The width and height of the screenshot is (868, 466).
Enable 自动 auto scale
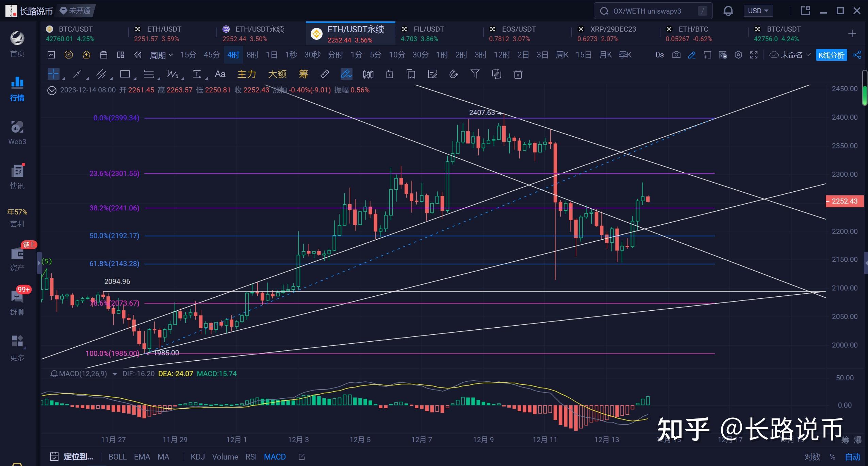point(853,457)
